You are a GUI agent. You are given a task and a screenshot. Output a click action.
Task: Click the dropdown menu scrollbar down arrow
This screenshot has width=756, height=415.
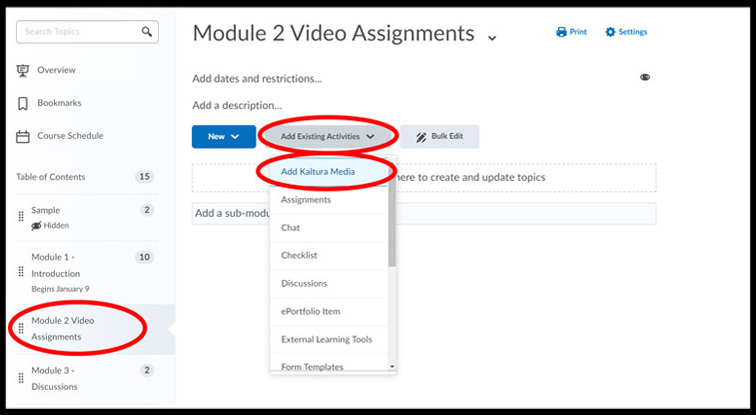(392, 367)
